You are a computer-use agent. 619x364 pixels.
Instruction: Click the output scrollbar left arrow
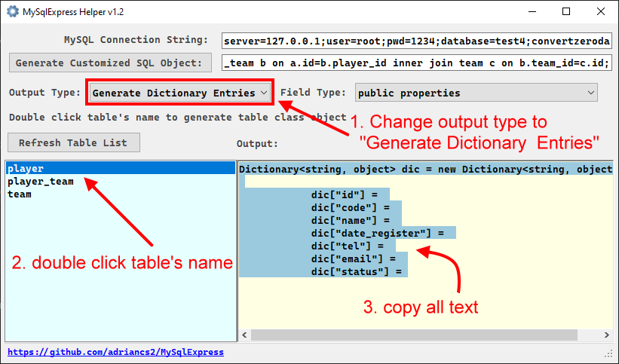(x=244, y=335)
